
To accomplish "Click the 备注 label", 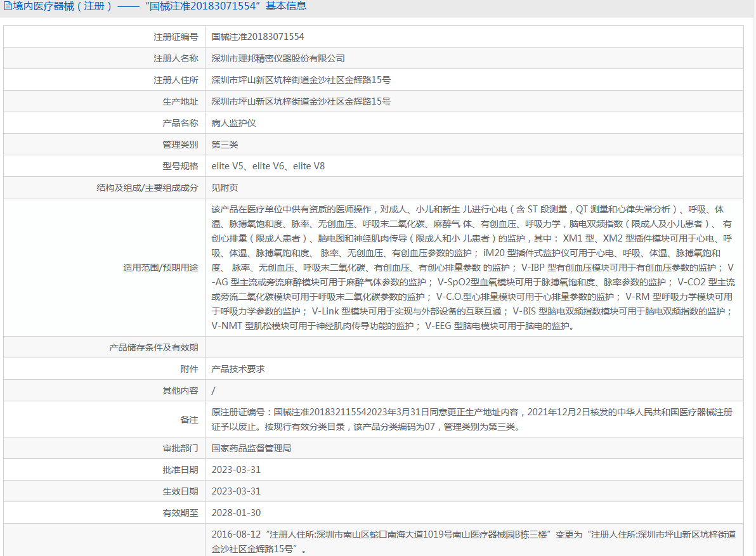I will coord(190,420).
